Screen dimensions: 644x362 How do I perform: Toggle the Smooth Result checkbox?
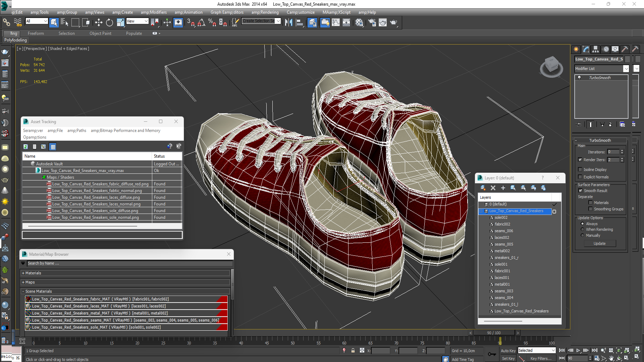tap(580, 190)
